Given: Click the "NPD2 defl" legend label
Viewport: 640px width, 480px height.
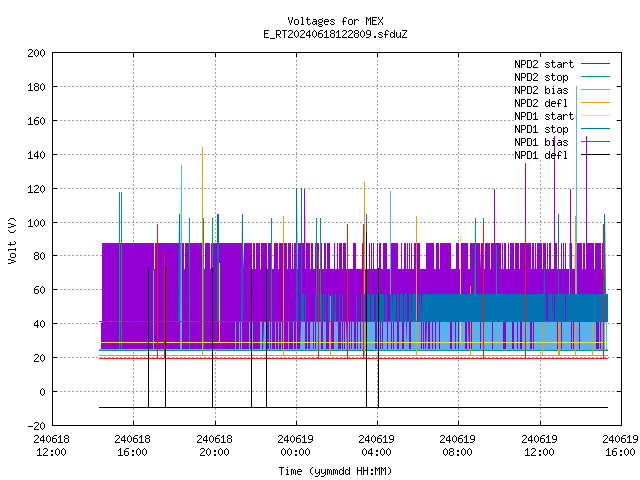Looking at the screenshot, I should point(541,103).
